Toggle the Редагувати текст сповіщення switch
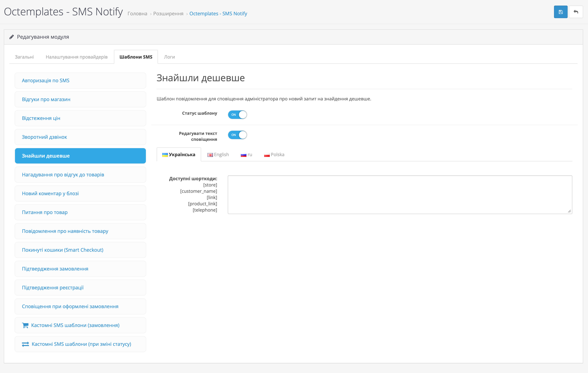The height and width of the screenshot is (373, 588). 237,135
